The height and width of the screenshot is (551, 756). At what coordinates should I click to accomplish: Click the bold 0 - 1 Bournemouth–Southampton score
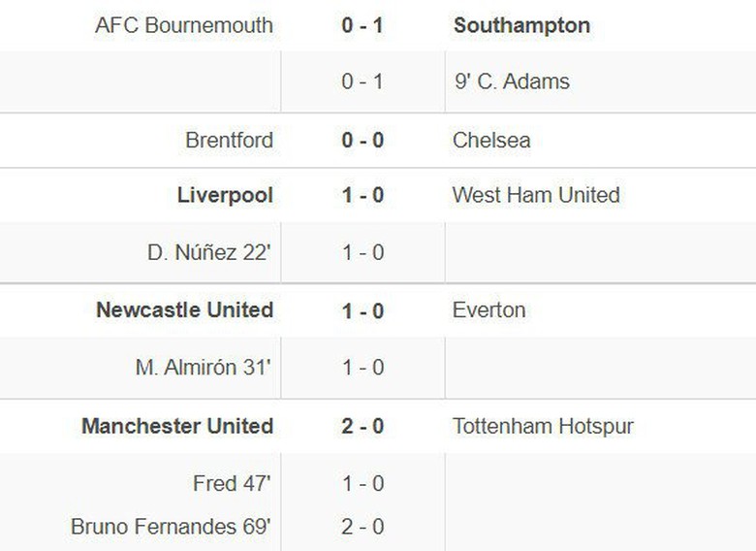tap(362, 25)
